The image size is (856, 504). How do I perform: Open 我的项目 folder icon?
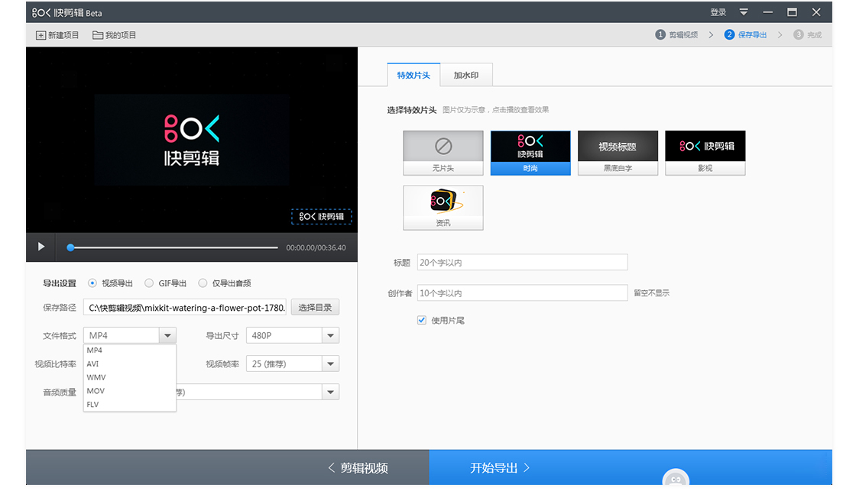tap(98, 35)
